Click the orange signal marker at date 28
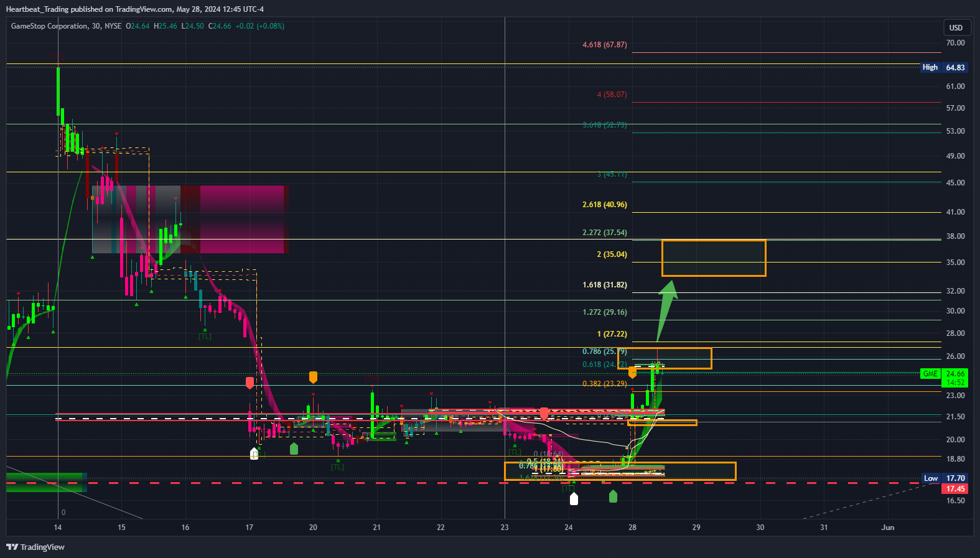 (632, 373)
